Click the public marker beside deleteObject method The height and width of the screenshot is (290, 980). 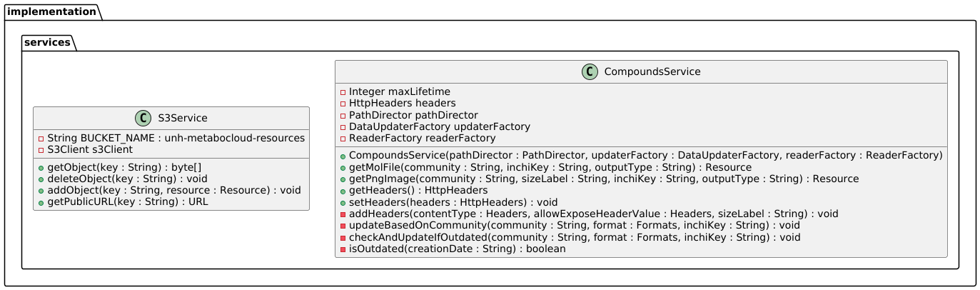41,179
